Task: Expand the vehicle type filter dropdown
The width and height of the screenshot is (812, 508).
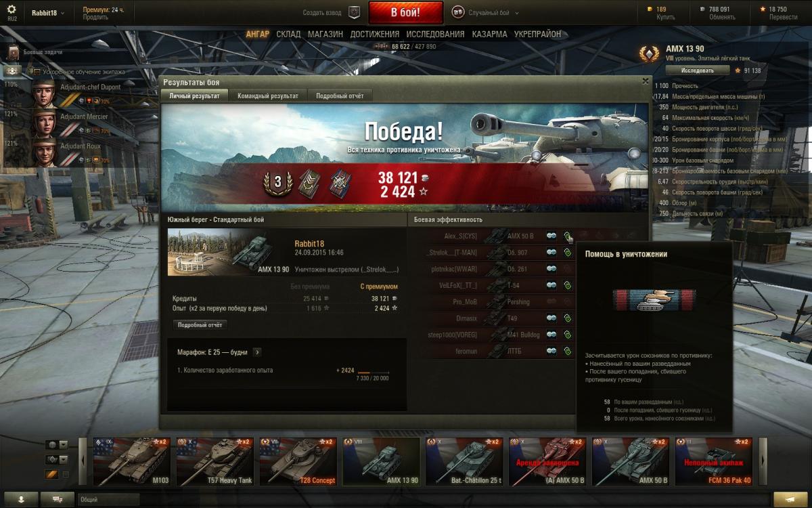Action: tap(64, 459)
